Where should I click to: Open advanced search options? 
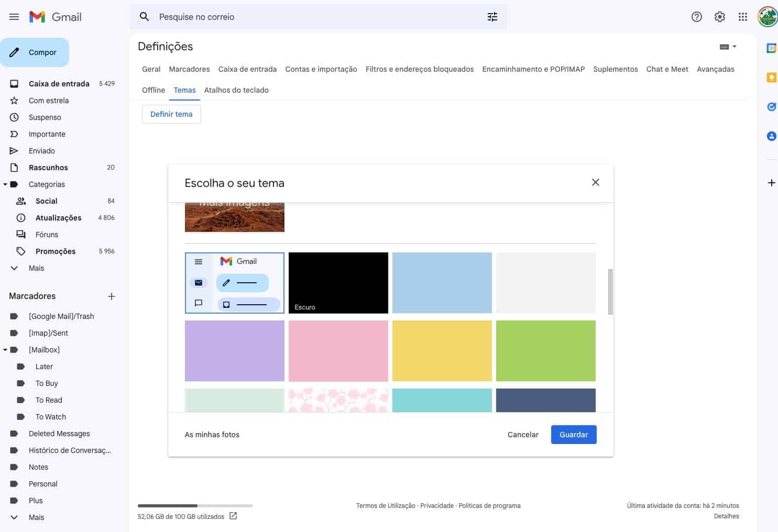click(491, 16)
